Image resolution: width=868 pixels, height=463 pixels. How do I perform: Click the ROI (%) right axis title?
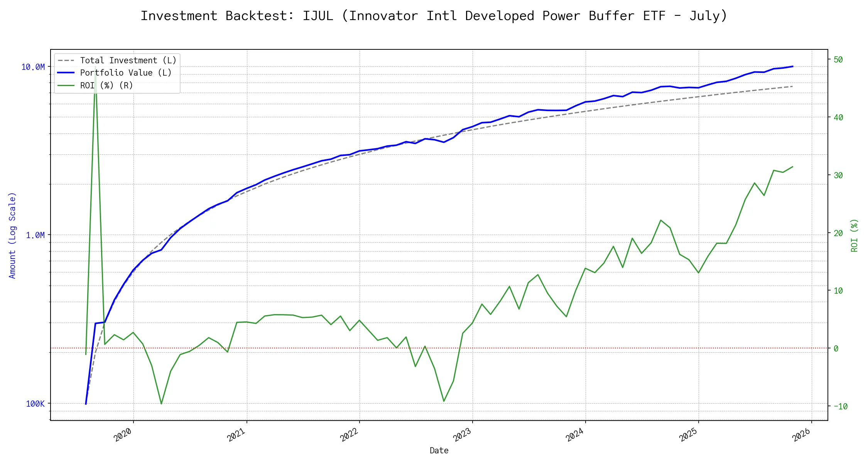[854, 235]
